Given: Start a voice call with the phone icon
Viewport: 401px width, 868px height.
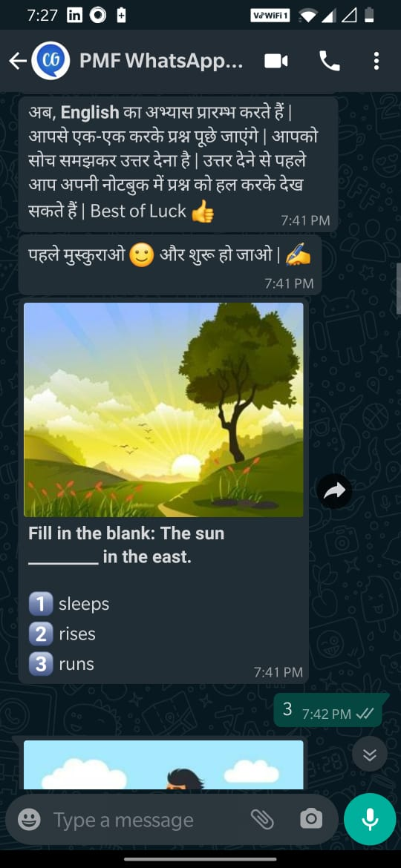Looking at the screenshot, I should pyautogui.click(x=330, y=61).
